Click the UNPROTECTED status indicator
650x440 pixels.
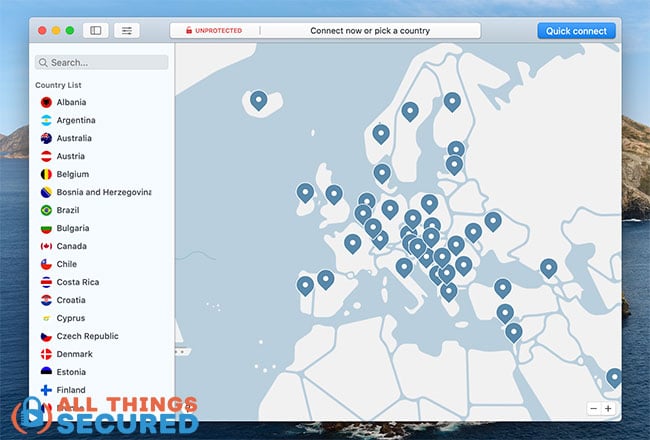coord(214,30)
